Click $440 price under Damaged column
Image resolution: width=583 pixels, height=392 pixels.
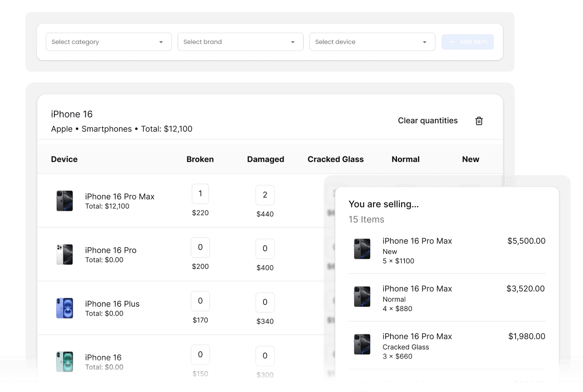(x=265, y=214)
